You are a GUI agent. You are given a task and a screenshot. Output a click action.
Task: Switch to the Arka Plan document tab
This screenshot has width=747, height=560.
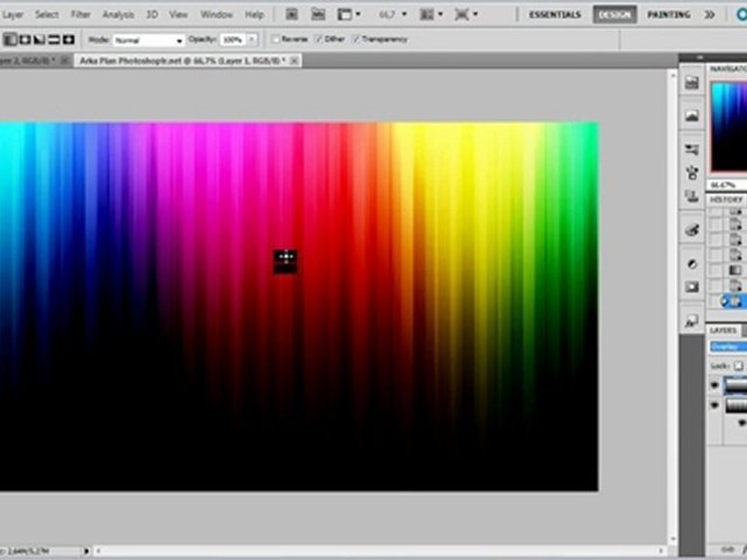(x=182, y=61)
